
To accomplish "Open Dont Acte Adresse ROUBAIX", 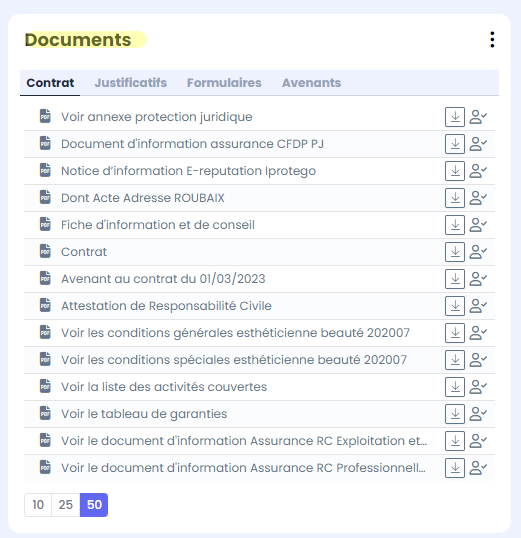I will (x=143, y=198).
